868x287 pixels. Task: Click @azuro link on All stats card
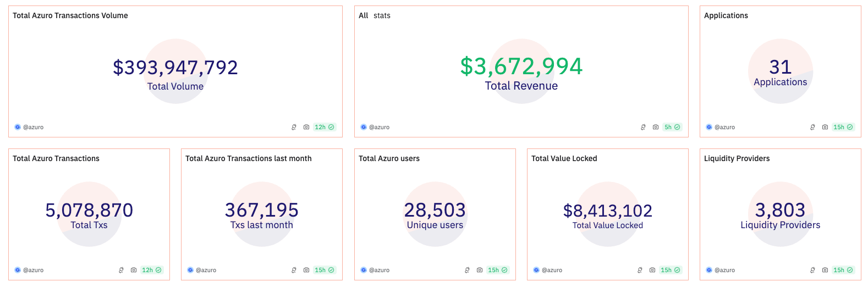pos(380,127)
